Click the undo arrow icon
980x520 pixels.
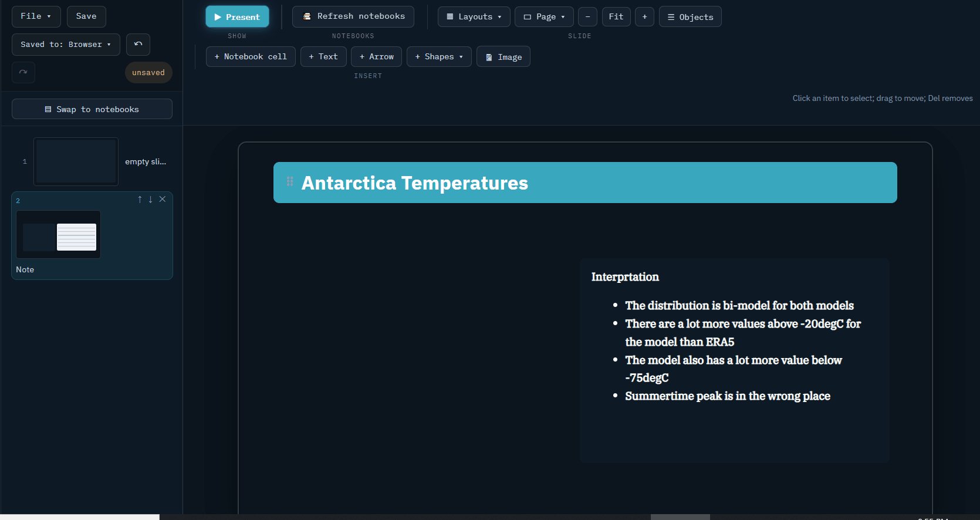pos(138,45)
